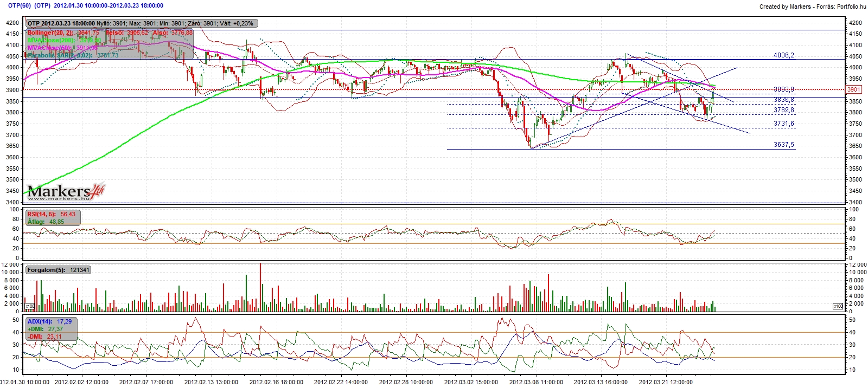The height and width of the screenshot is (388, 868).
Task: Click the Forrás: Portfolio.hu credit text
Action: 841,7
